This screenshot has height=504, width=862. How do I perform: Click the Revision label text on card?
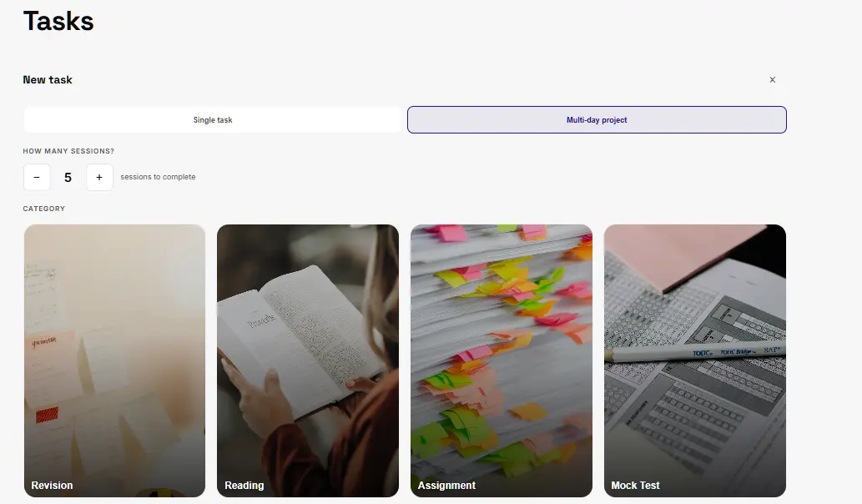tap(52, 486)
